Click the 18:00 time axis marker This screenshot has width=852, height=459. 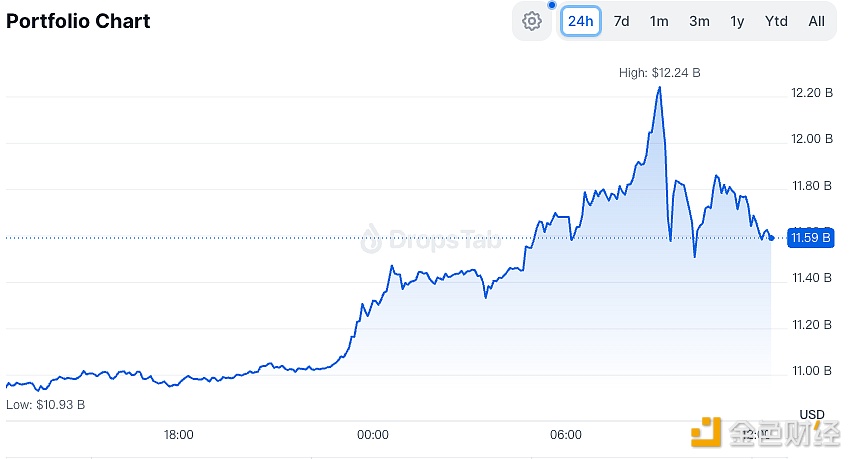(x=178, y=435)
